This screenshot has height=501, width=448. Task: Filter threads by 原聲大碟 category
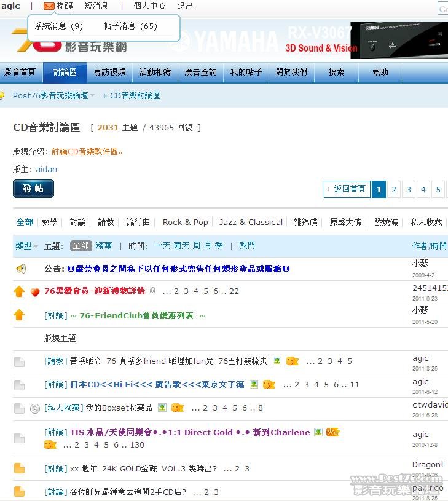click(346, 222)
